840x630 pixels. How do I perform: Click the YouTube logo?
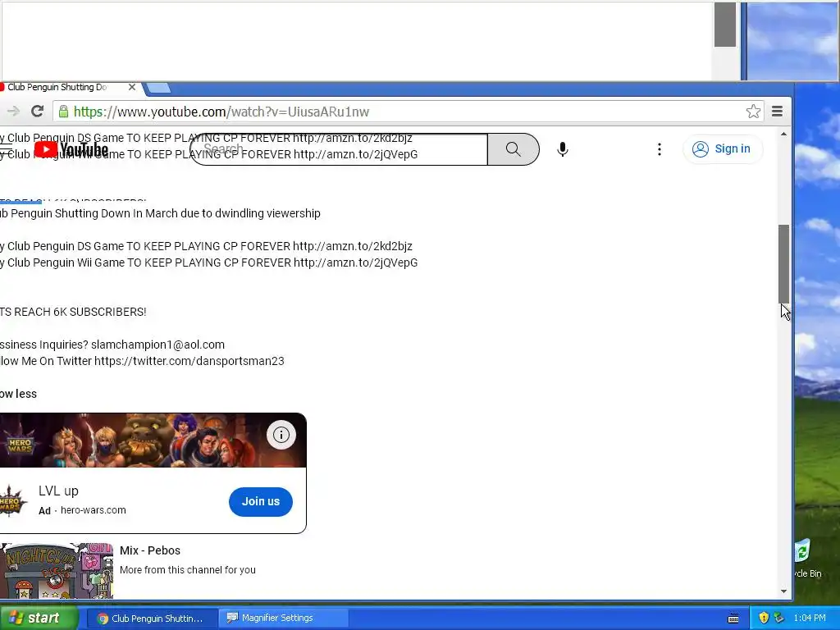coord(71,149)
